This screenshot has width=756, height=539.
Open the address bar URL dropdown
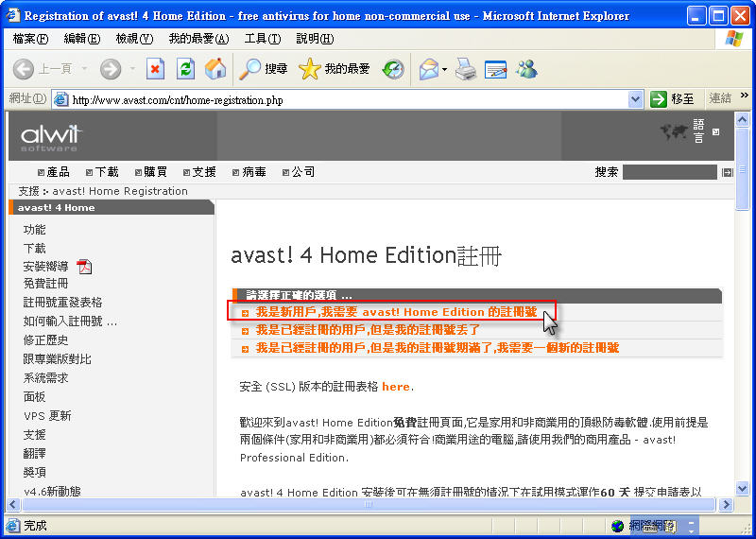click(636, 100)
